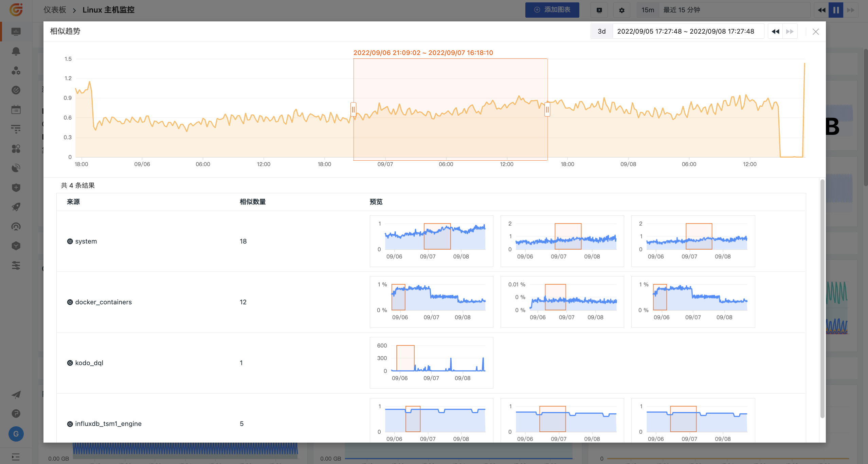Image resolution: width=868 pixels, height=464 pixels.
Task: Open the sliders management icon in the sidebar
Action: tap(16, 265)
